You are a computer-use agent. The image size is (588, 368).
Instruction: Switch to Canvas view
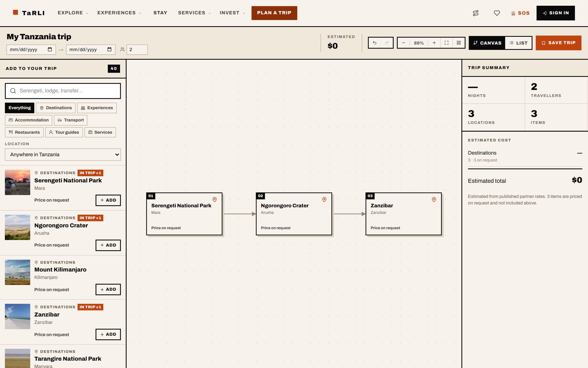click(487, 43)
